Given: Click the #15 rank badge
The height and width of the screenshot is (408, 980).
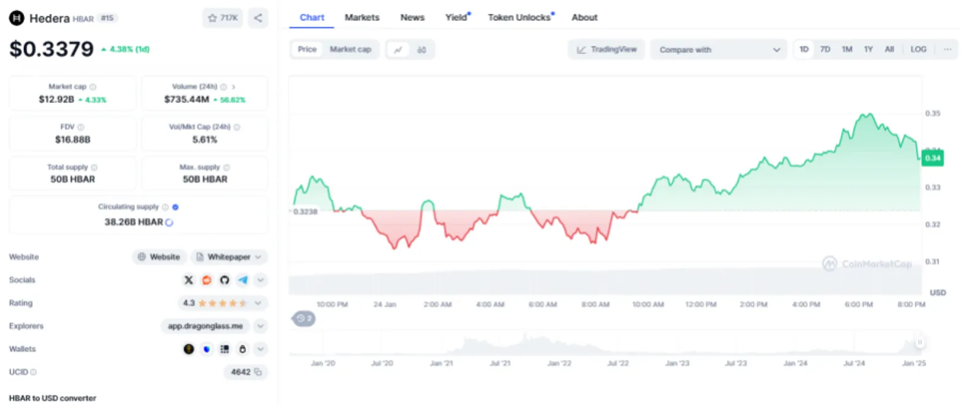Looking at the screenshot, I should [x=107, y=18].
